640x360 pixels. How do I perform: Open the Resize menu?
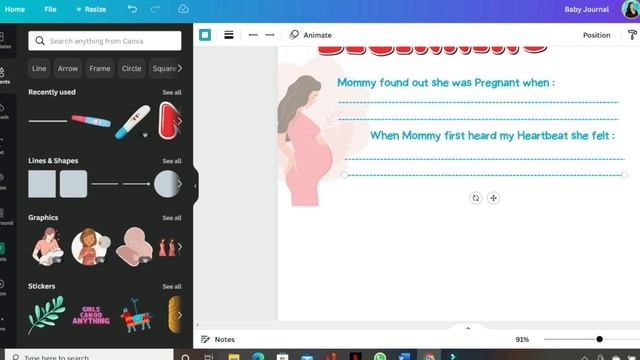click(91, 9)
